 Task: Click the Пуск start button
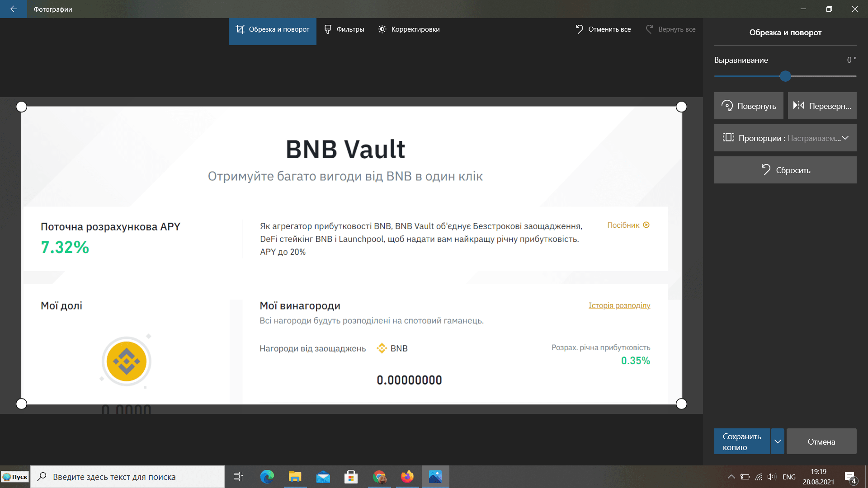[15, 477]
